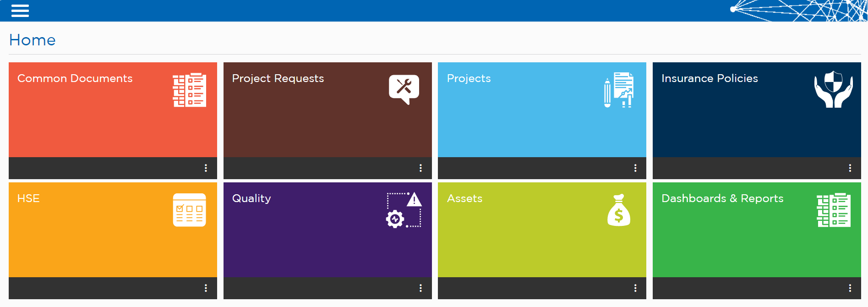Open Assets tile three-dot menu
Viewport: 868px width, 307px height.
(x=635, y=288)
